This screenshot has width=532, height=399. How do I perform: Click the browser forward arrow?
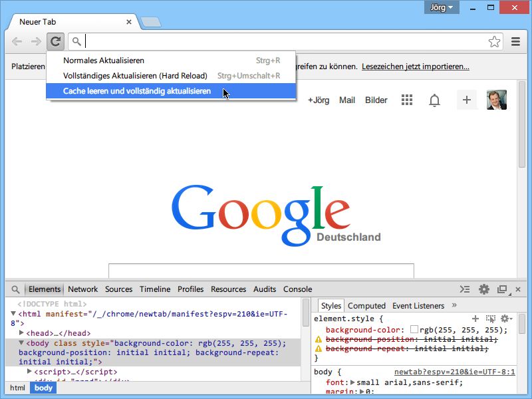click(36, 42)
